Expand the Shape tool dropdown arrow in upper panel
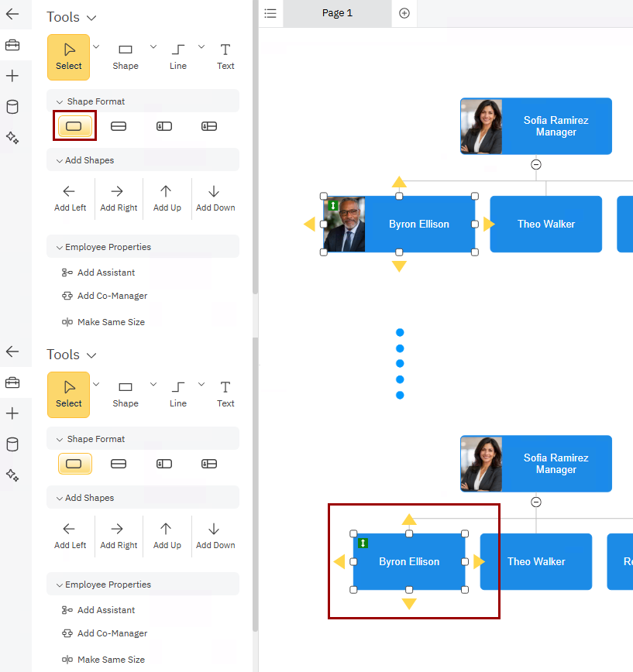Image resolution: width=633 pixels, height=672 pixels. (153, 47)
